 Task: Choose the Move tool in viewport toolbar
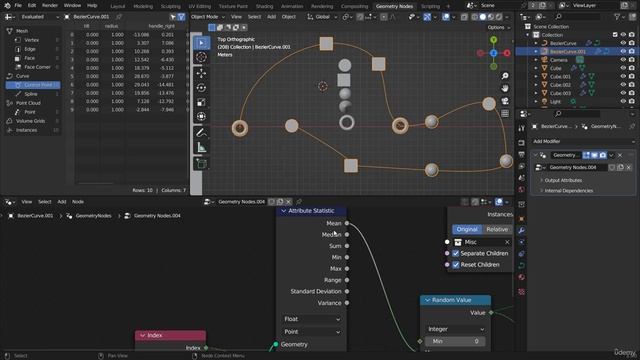coord(201,73)
